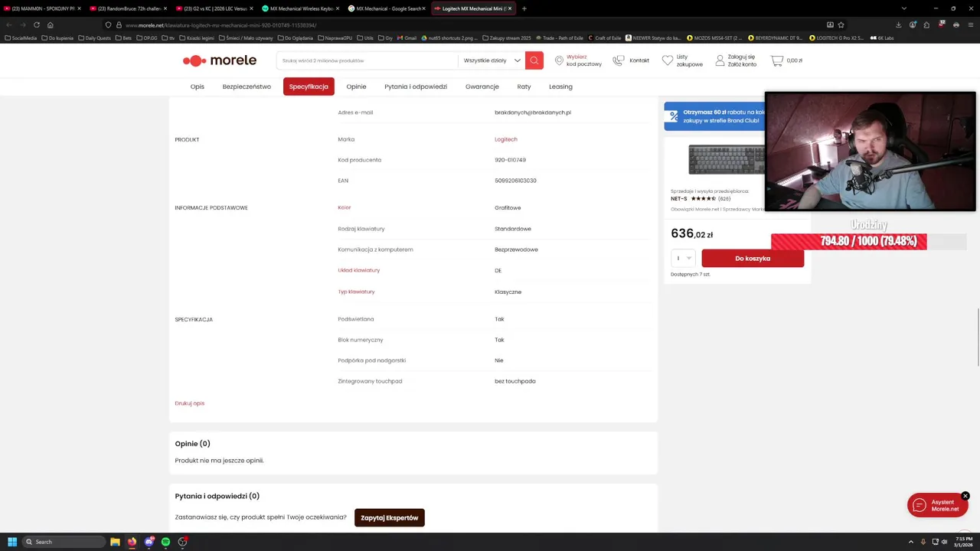This screenshot has width=980, height=551.
Task: Open Windows Start menu
Action: tap(12, 542)
